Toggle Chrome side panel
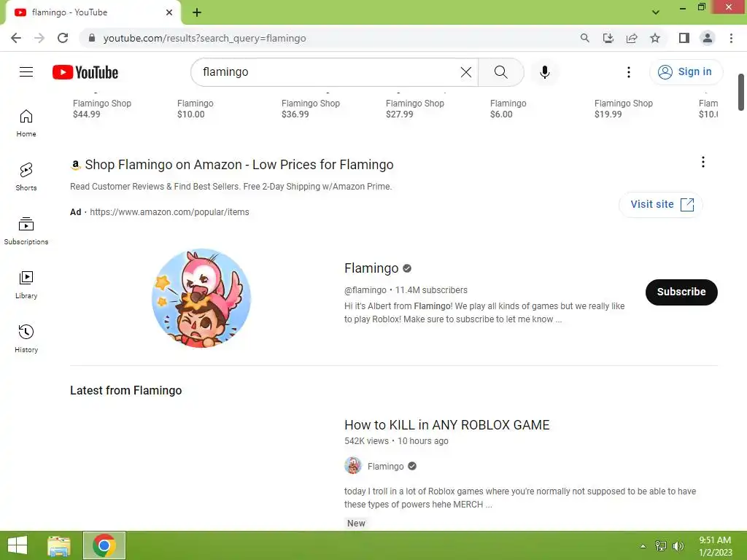Image resolution: width=747 pixels, height=560 pixels. 684,38
